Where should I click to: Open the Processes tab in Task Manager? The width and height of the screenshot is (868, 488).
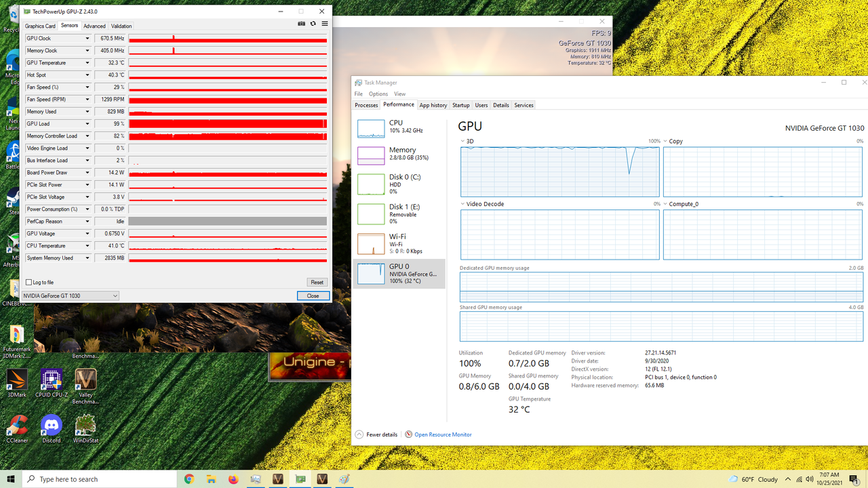coord(366,105)
